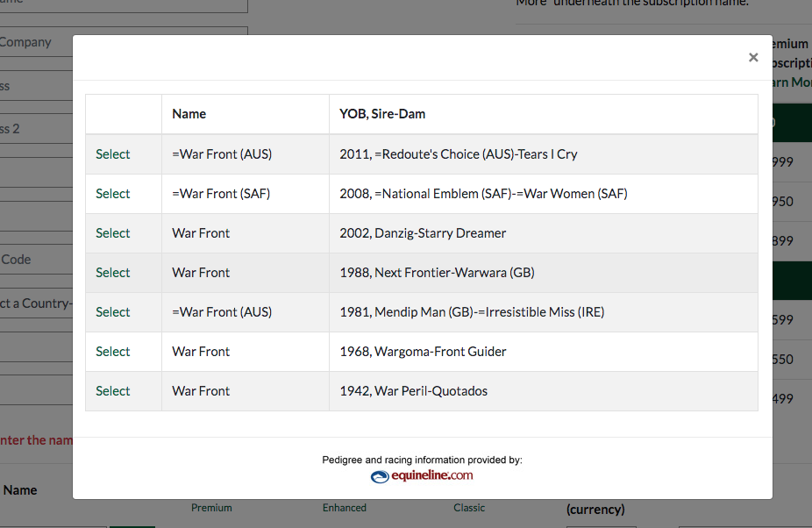
Task: Click 'Pedigree and racing information provided by:' text
Action: [422, 460]
